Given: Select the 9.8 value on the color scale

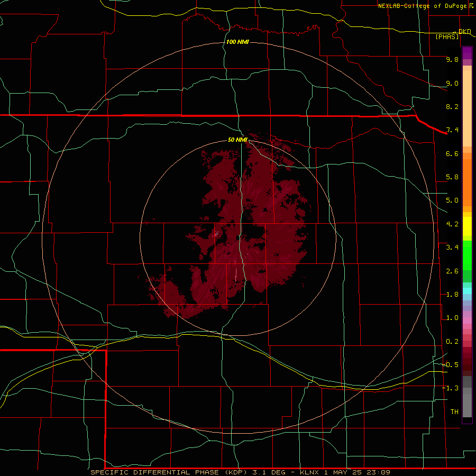Looking at the screenshot, I should click(452, 59).
